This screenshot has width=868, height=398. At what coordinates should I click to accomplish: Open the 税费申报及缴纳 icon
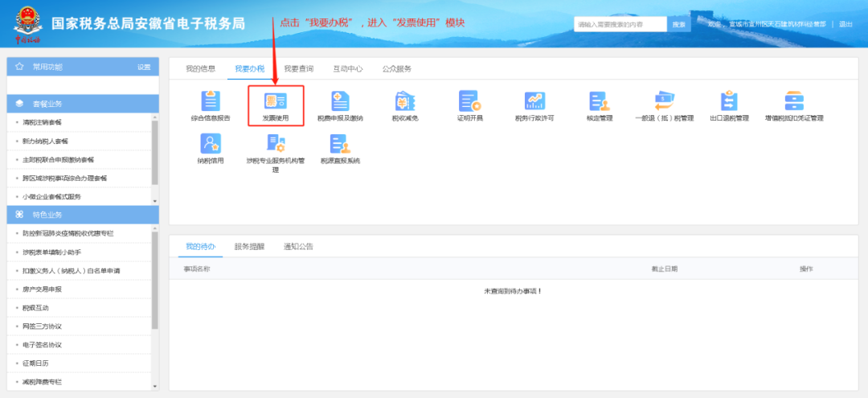341,101
